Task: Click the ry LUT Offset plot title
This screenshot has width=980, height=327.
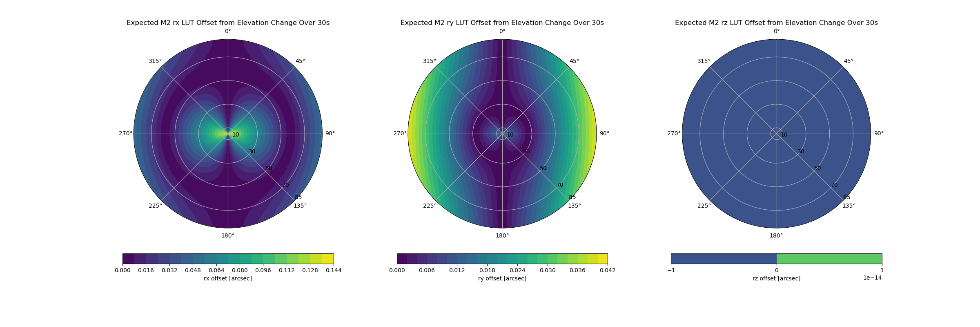Action: (x=502, y=23)
